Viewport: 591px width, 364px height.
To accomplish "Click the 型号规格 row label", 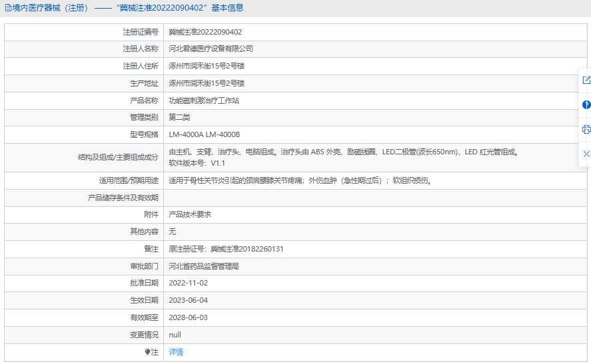I will pos(145,134).
